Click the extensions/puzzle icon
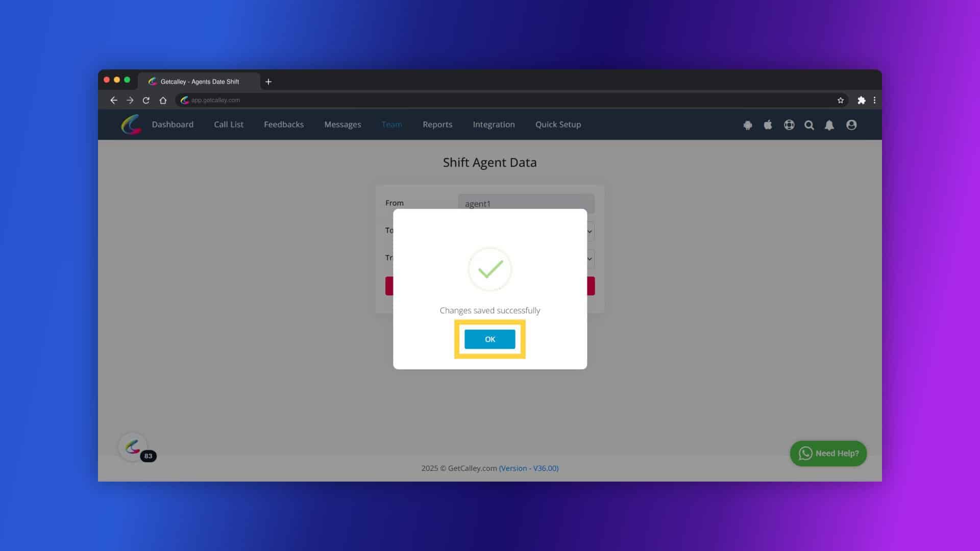 [862, 99]
